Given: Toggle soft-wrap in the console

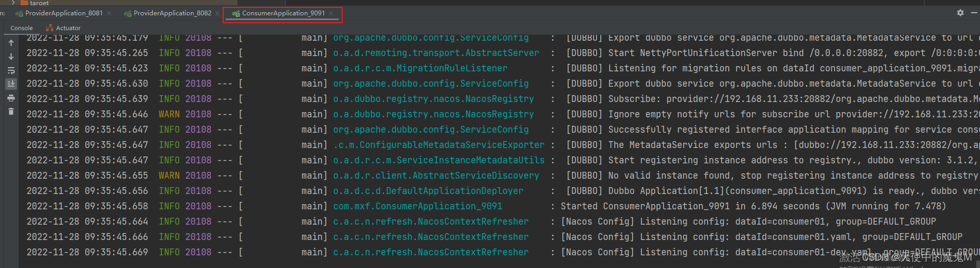Looking at the screenshot, I should (11, 70).
